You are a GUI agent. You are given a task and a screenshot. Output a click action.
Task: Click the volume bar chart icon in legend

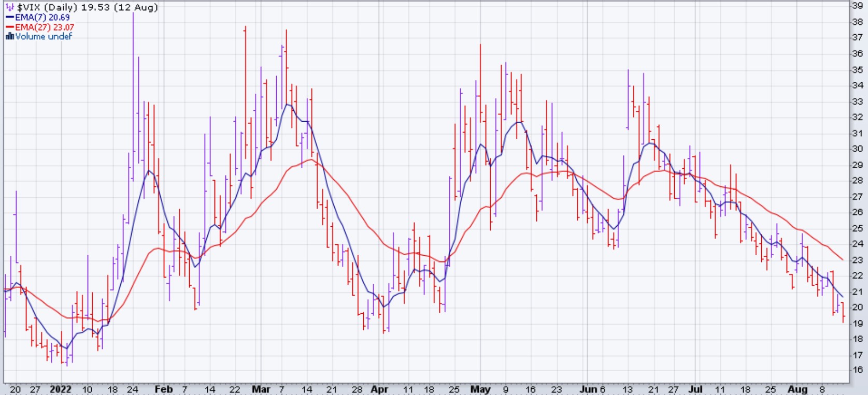[9, 36]
